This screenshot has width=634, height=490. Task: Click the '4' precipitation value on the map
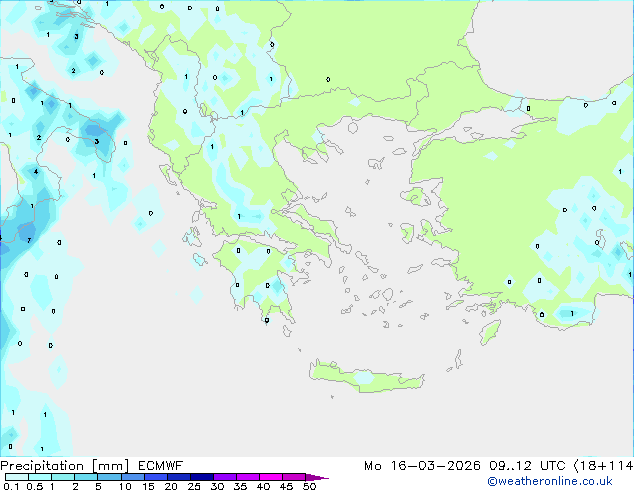tap(36, 171)
